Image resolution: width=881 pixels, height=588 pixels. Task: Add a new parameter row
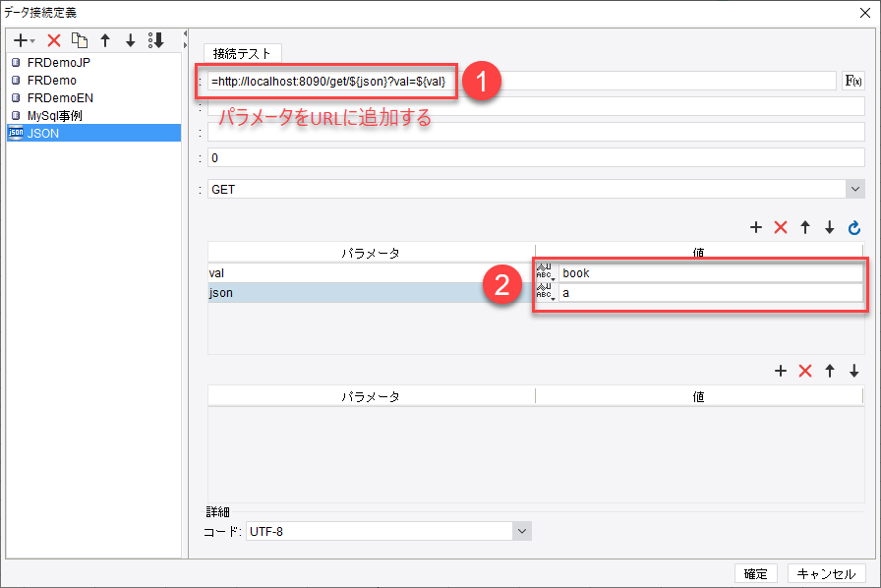coord(756,227)
